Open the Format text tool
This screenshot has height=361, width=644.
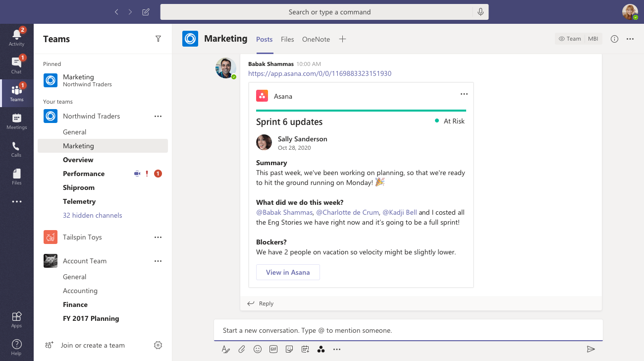click(226, 349)
